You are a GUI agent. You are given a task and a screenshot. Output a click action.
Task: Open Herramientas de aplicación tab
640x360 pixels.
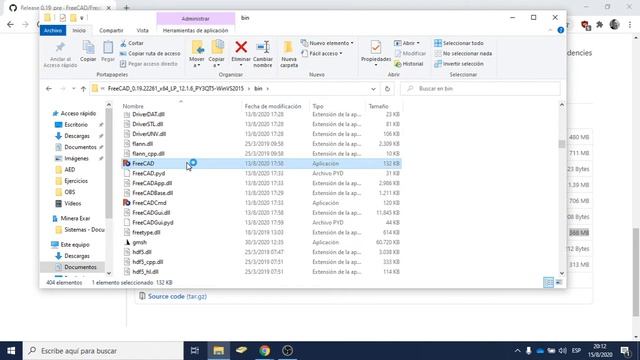(196, 31)
